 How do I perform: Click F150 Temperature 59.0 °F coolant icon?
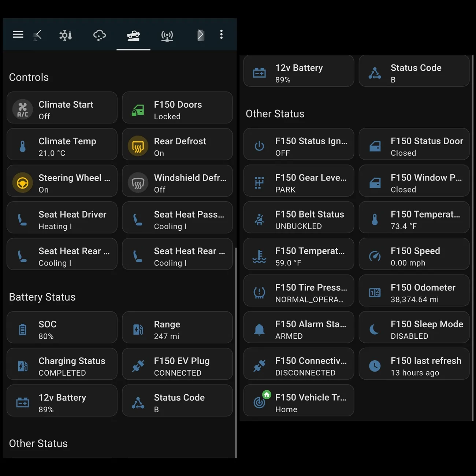click(259, 257)
